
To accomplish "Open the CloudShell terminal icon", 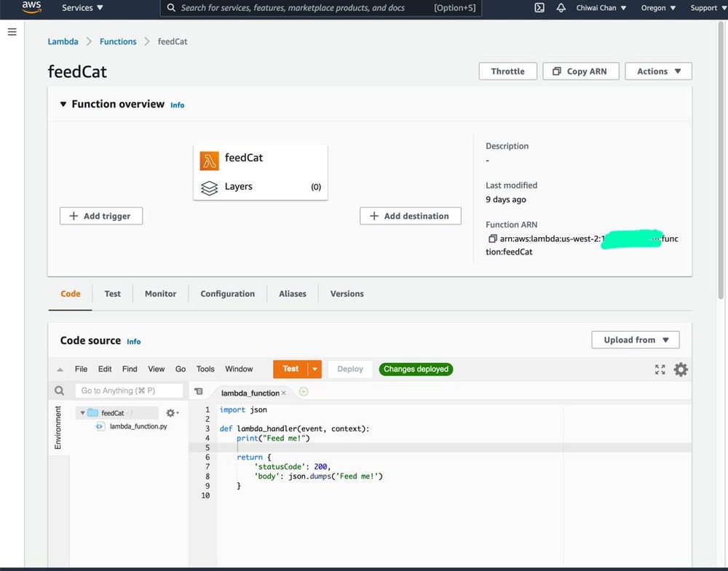I will [539, 7].
